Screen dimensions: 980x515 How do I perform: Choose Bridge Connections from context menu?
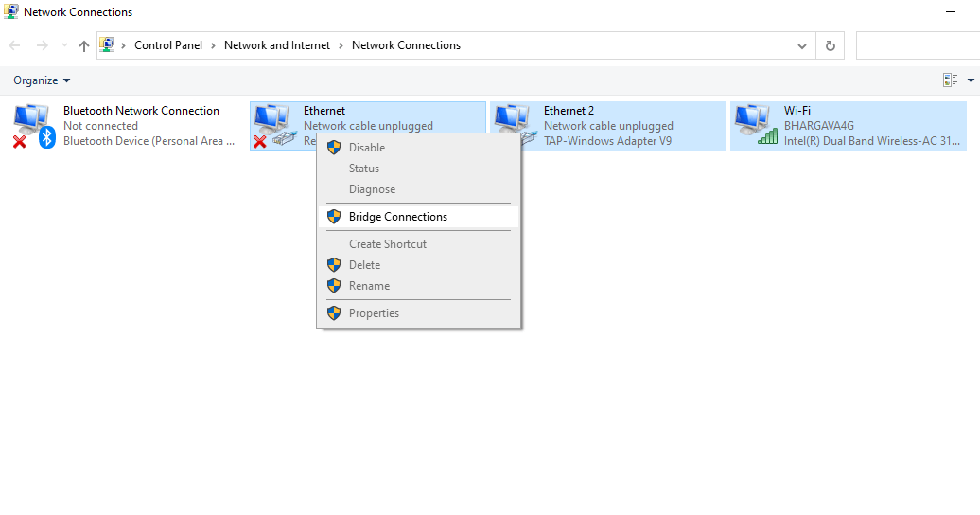(397, 217)
